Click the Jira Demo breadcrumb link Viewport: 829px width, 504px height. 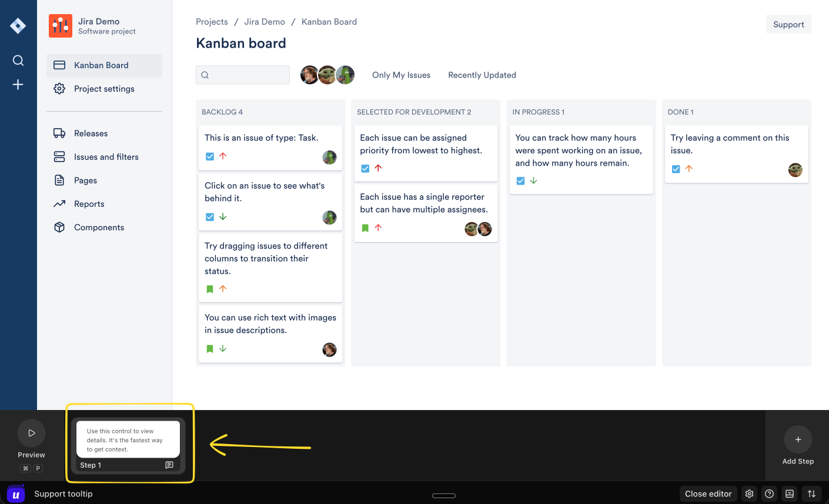pos(265,22)
